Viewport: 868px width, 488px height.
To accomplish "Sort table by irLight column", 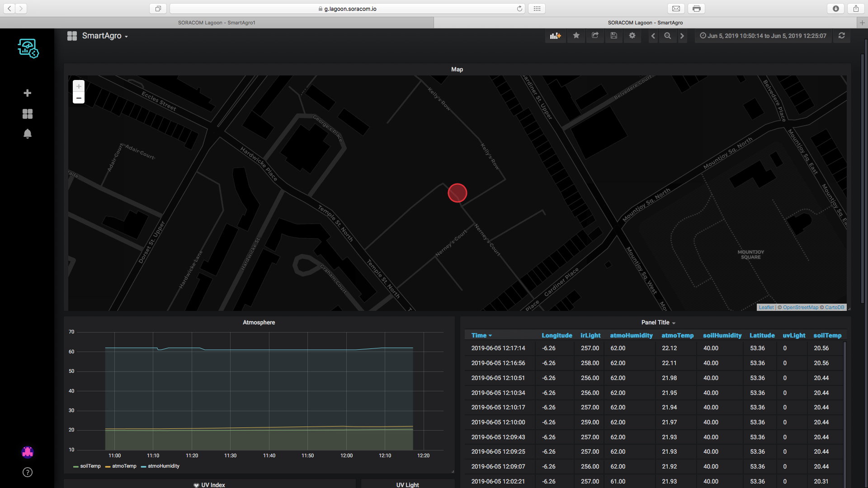I will (590, 335).
